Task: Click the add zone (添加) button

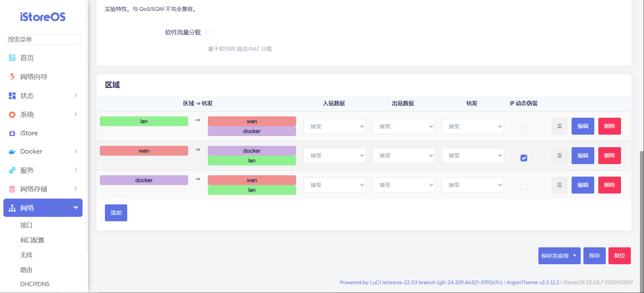Action: pos(116,213)
